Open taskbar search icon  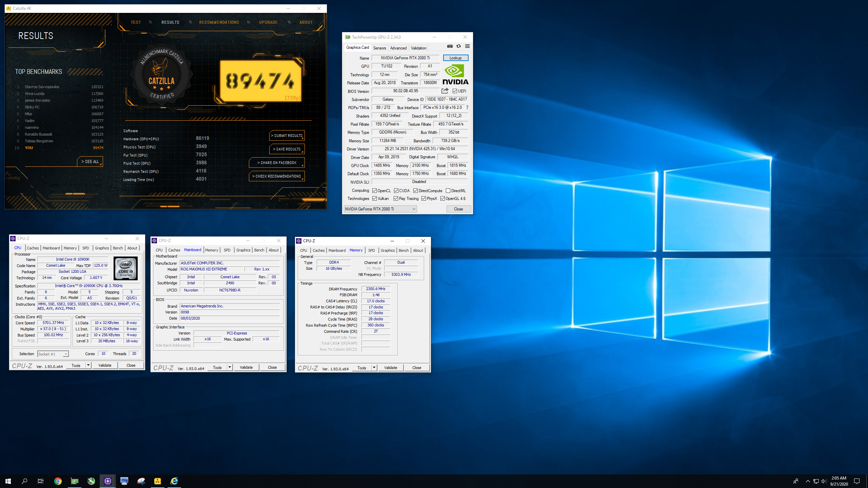pyautogui.click(x=24, y=481)
